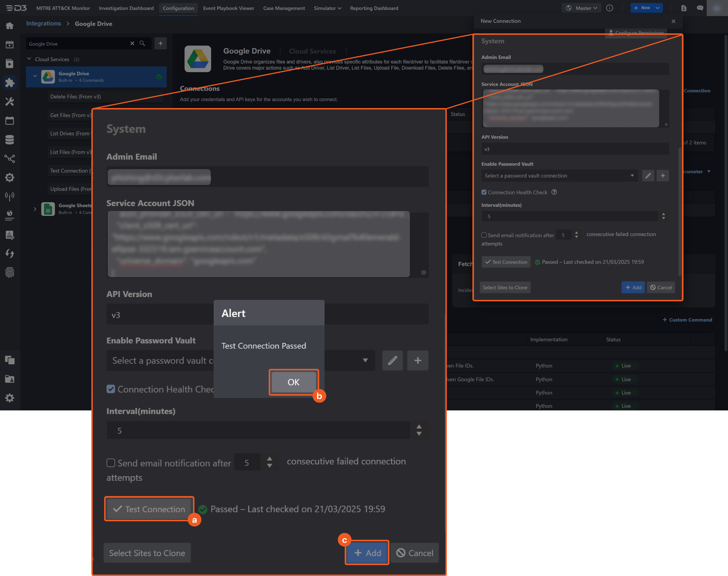This screenshot has width=728, height=576.
Task: Click the info circle icon near Master
Action: (610, 8)
